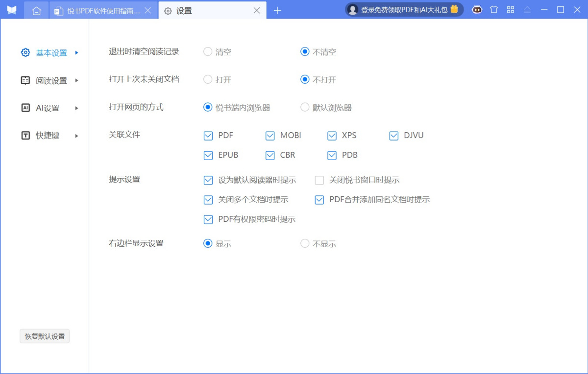Uncheck the MOBI file association
Viewport: 588px width, 374px height.
(x=269, y=136)
